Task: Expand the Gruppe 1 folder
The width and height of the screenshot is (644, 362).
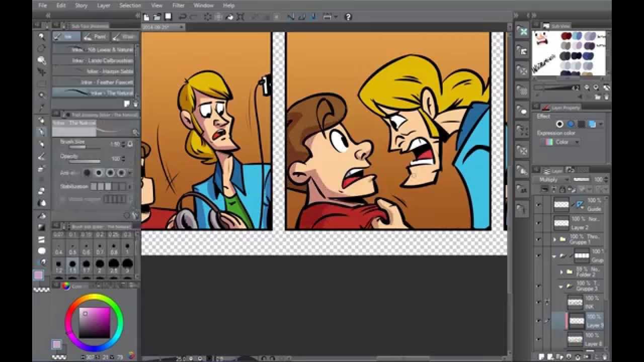Action: coord(555,239)
